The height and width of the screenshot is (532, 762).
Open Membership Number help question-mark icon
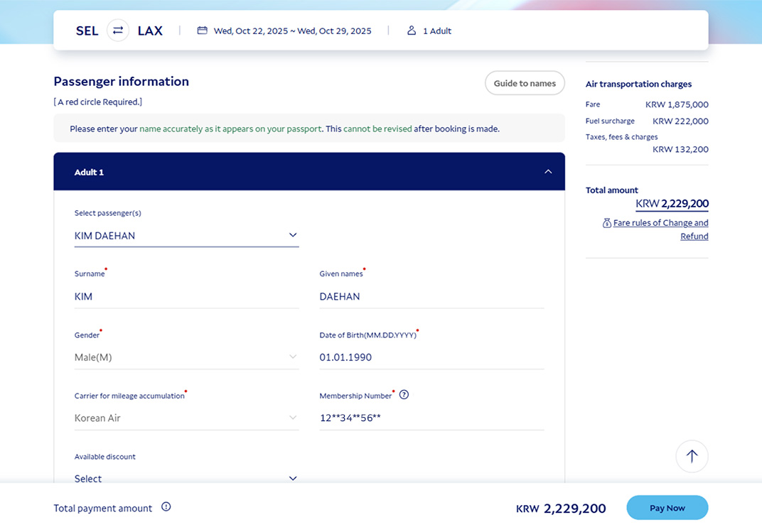[x=404, y=395]
